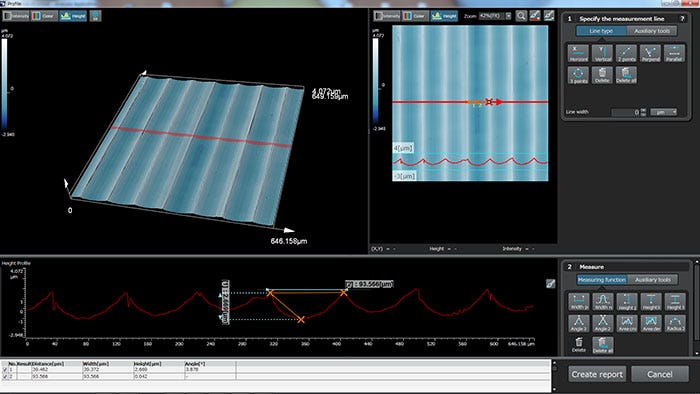Image resolution: width=700 pixels, height=394 pixels.
Task: Select the Radius measuring tool
Action: pyautogui.click(x=675, y=323)
